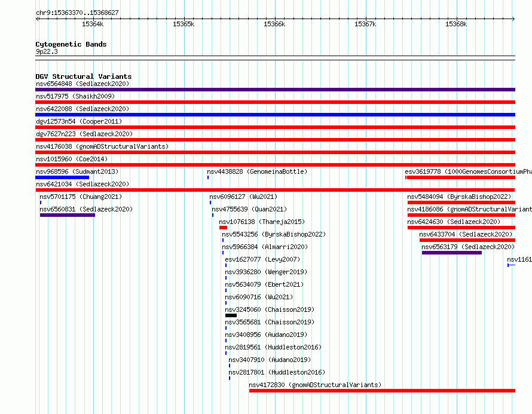Open nsv5634079 (Ebert2021) variant
The image size is (532, 414).
coord(264,284)
